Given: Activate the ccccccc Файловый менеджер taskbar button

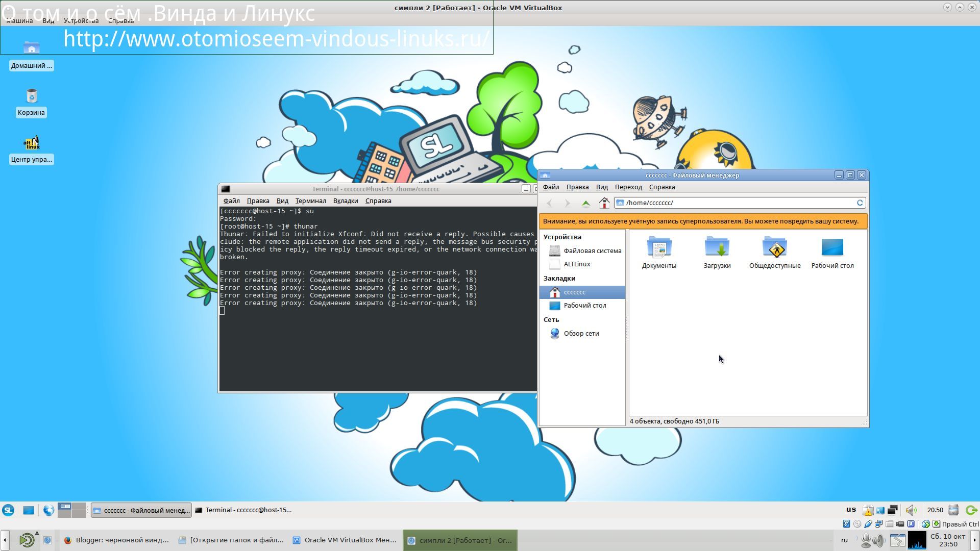Looking at the screenshot, I should [x=141, y=510].
